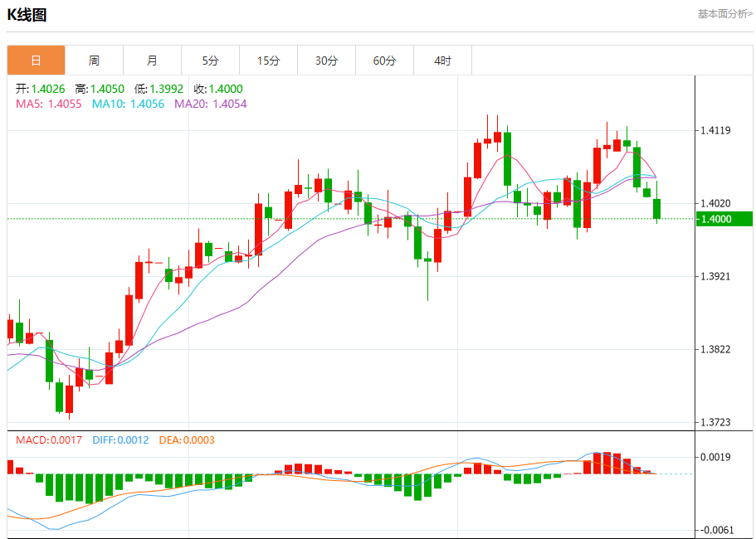Switch to the 月 monthly tab
Viewport: 756px width, 539px height.
point(152,61)
